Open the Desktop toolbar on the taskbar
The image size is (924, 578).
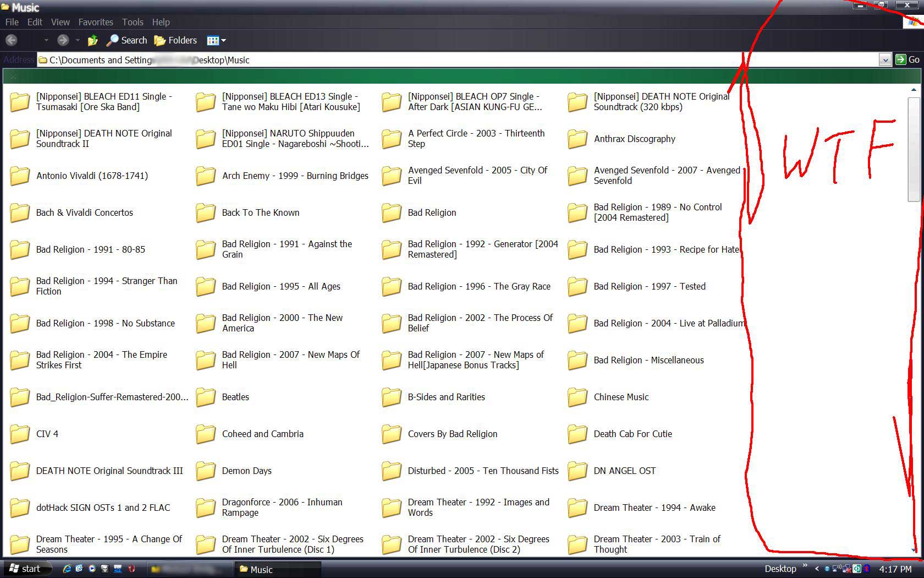780,569
